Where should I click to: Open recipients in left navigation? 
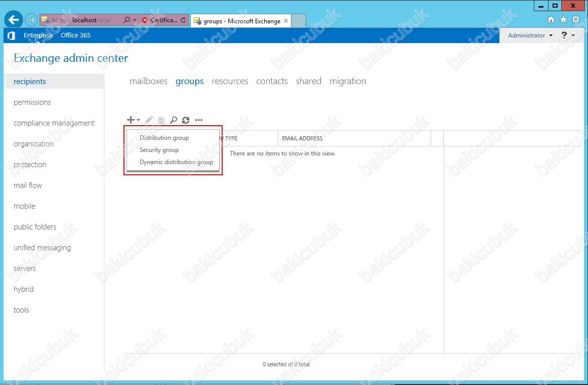pos(54,82)
